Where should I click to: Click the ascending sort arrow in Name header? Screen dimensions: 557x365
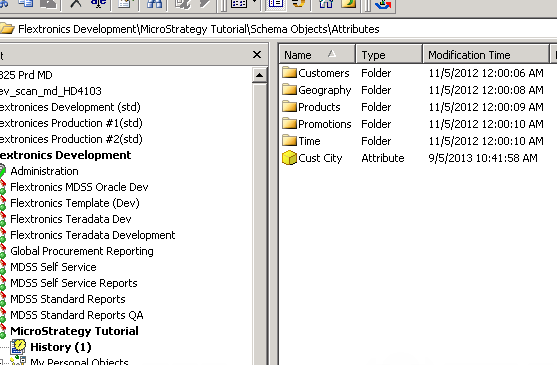pos(332,54)
